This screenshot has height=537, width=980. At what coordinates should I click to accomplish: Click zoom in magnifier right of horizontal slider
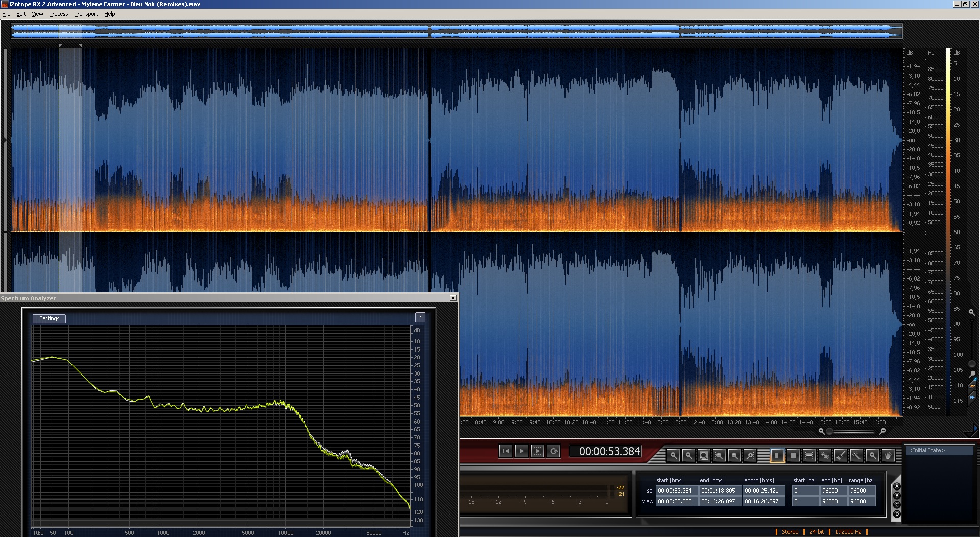[x=882, y=431]
